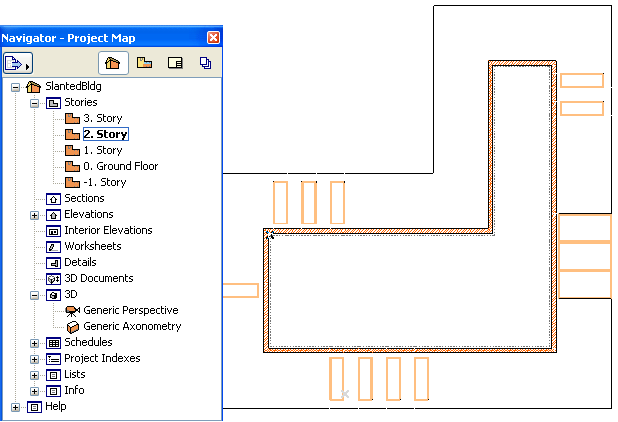Expand the Project Indexes branch
This screenshot has width=618, height=422.
coord(35,359)
